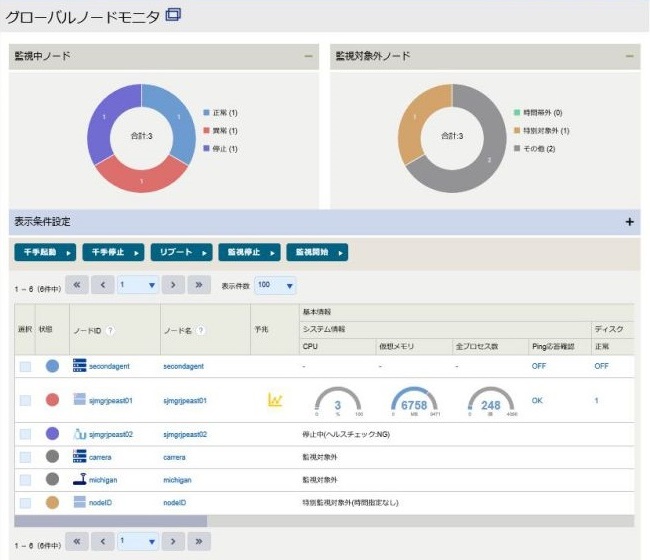This screenshot has height=560, width=650.
Task: Open bottom page number dropdown
Action: coord(138,541)
